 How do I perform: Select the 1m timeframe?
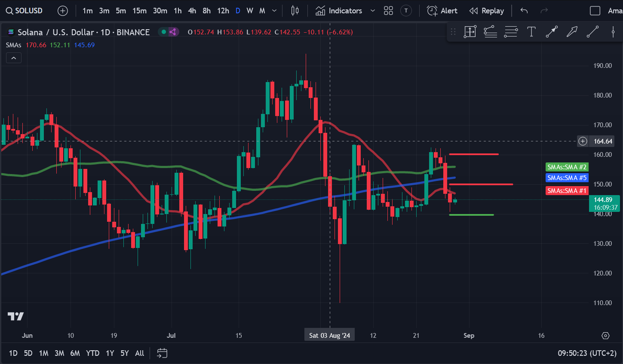pyautogui.click(x=88, y=11)
